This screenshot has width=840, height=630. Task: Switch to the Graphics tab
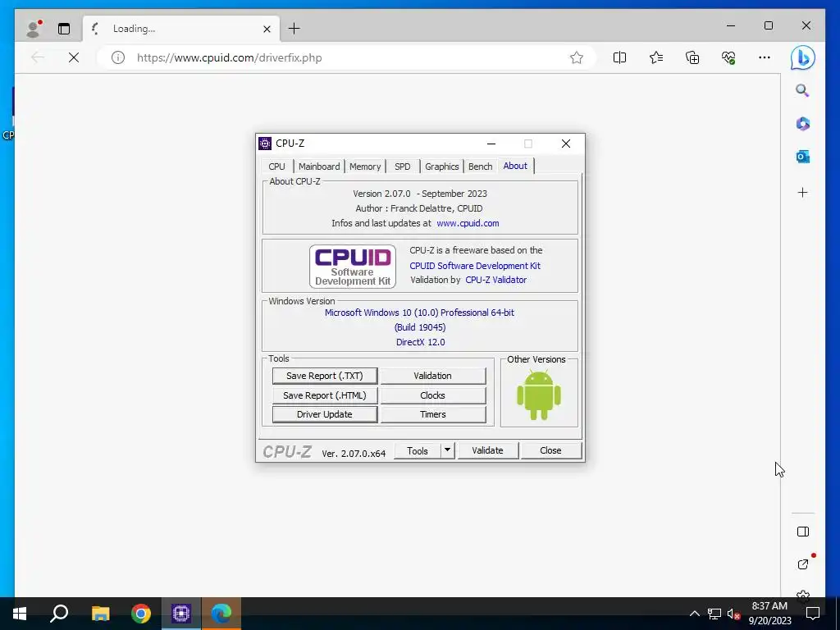coord(442,167)
